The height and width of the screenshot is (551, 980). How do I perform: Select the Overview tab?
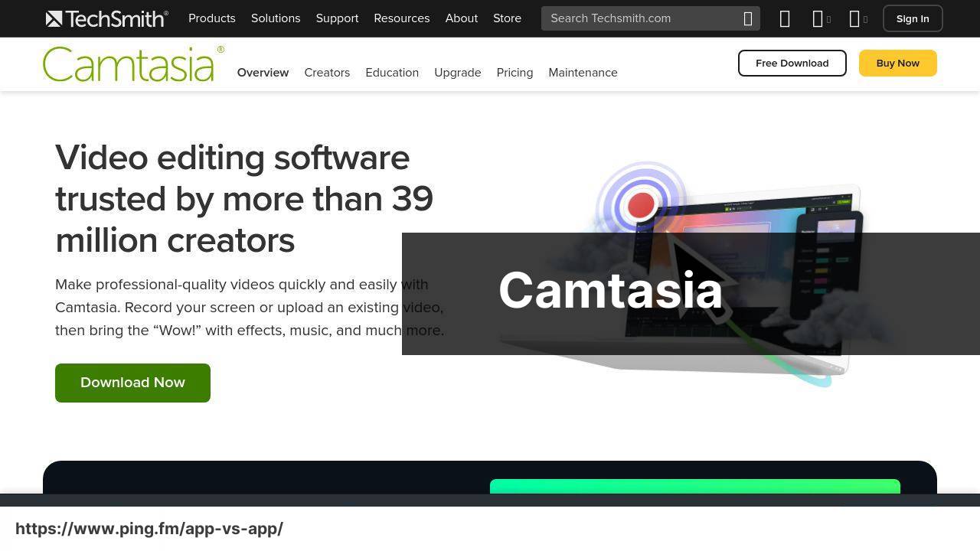click(x=263, y=73)
